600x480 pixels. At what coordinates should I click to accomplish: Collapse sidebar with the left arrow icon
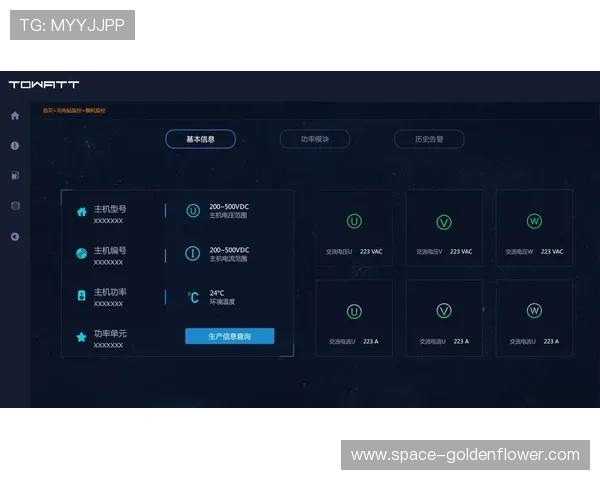point(15,237)
